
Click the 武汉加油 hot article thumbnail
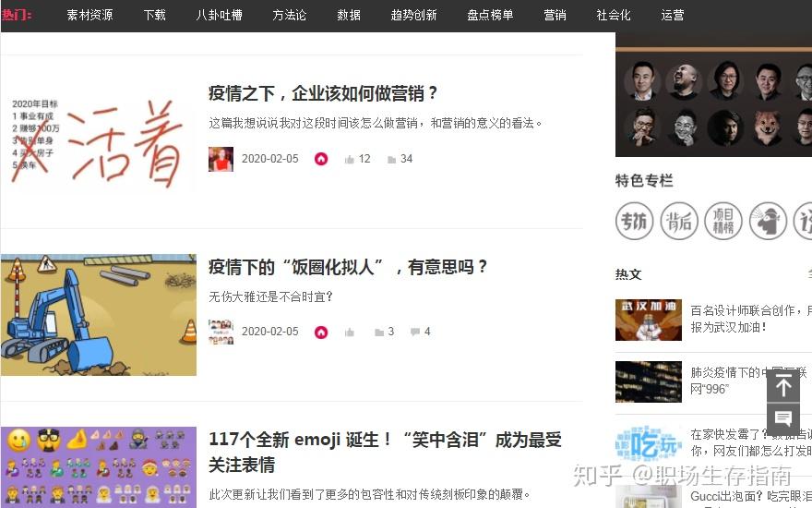click(649, 320)
